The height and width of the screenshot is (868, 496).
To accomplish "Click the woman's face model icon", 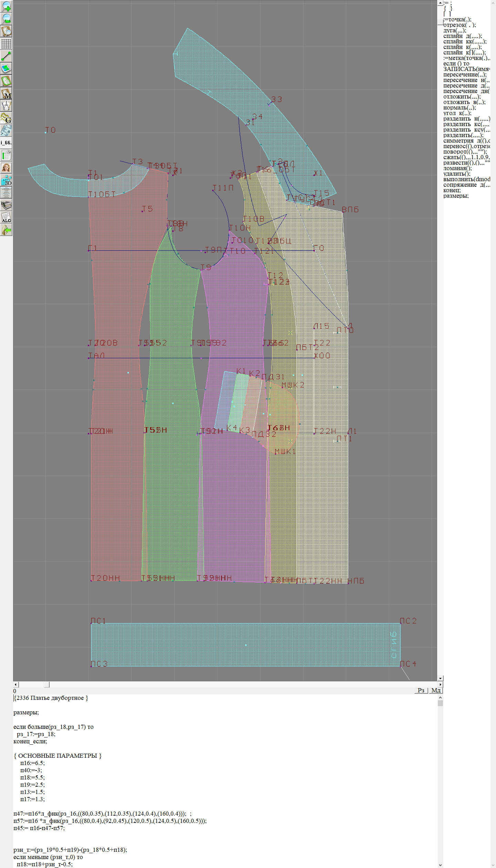I will (6, 168).
